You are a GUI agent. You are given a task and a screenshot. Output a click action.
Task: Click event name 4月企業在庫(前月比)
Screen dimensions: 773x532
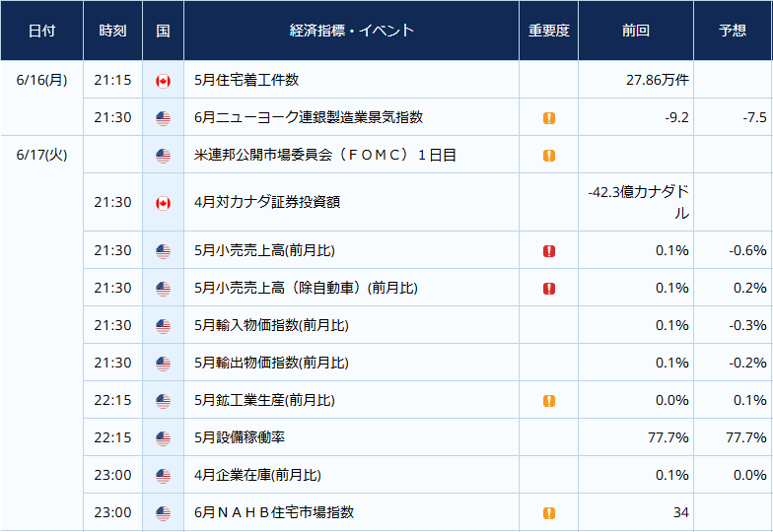258,475
